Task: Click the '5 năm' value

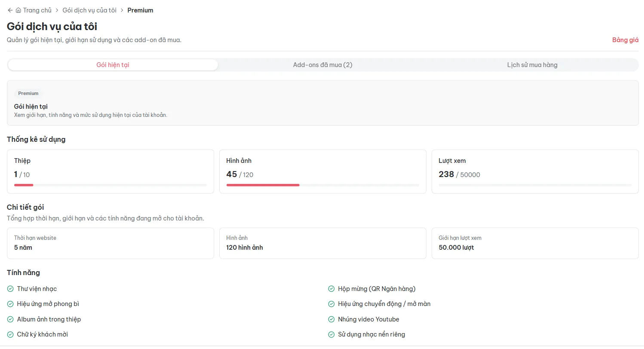Action: pyautogui.click(x=23, y=248)
